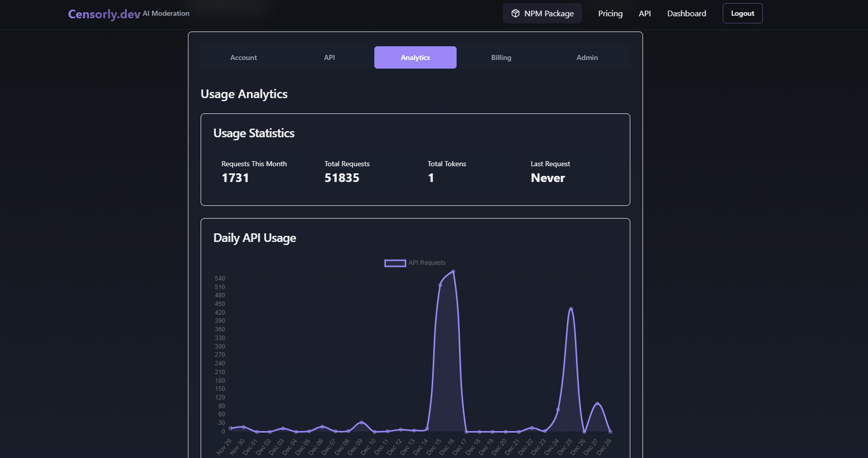Click the Total Requests label
This screenshot has height=458, width=868.
click(x=347, y=164)
